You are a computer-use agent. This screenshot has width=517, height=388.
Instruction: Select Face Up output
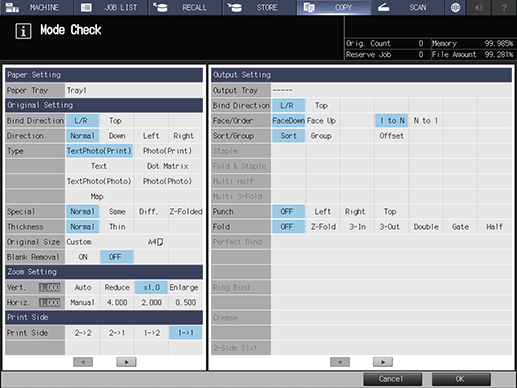pyautogui.click(x=322, y=121)
